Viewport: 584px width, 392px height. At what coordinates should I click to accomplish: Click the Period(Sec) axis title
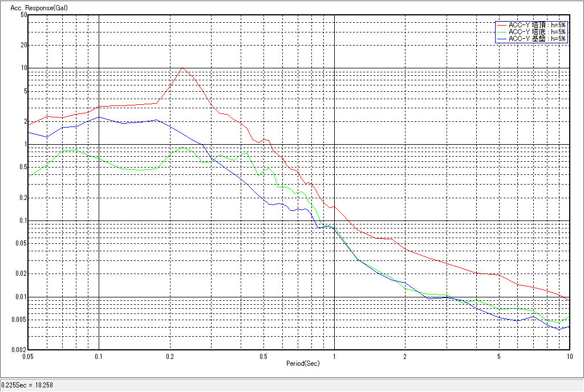(x=302, y=363)
